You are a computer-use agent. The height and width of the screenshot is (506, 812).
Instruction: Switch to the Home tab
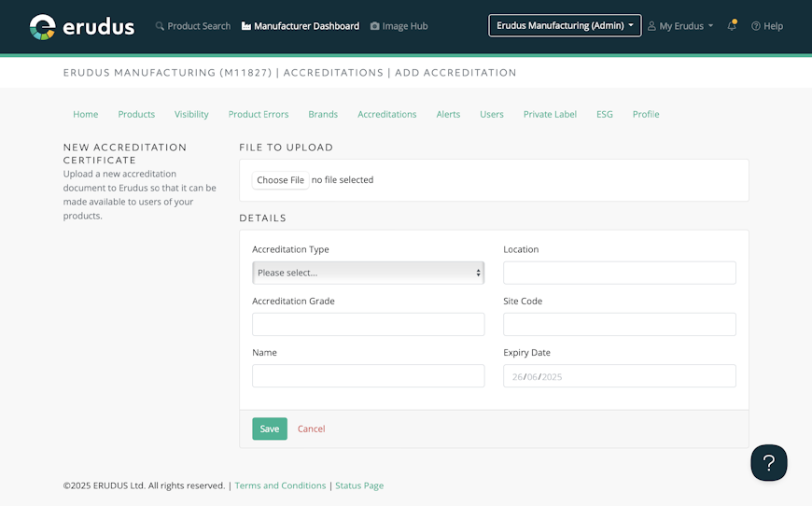86,114
